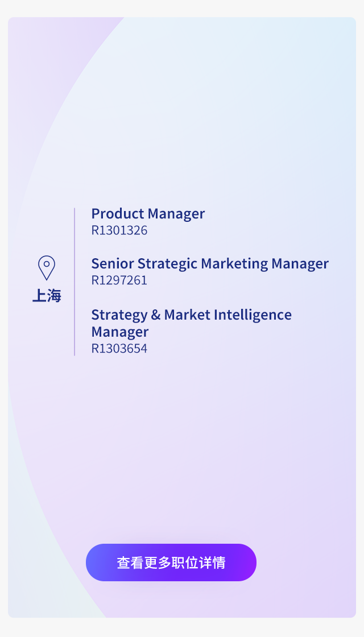Click the vertical divider beside job list
Screen dimensions: 364x637
[75, 282]
